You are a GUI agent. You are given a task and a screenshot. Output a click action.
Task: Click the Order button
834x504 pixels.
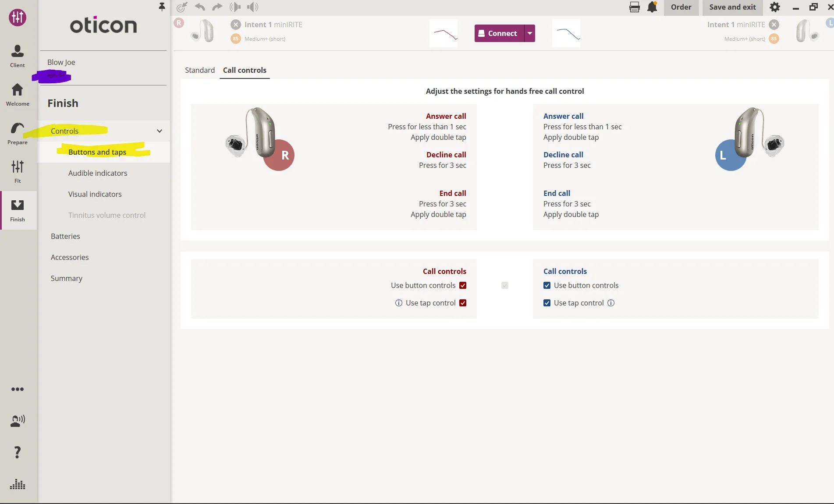(681, 7)
